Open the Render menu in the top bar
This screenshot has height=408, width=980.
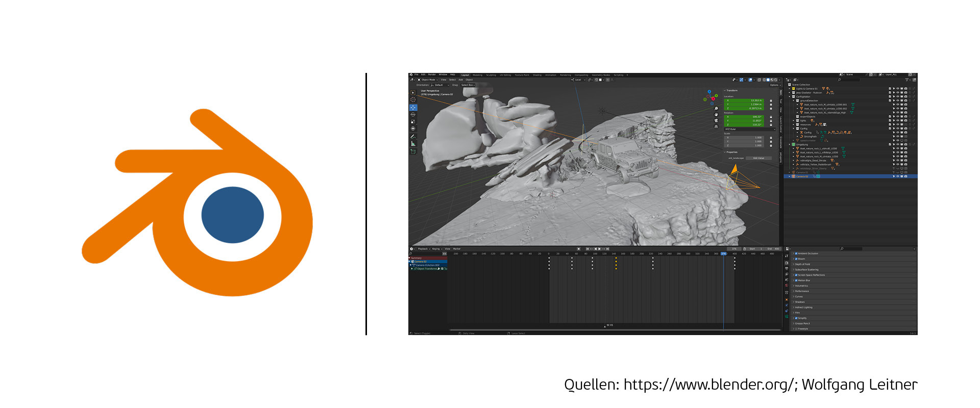[432, 74]
